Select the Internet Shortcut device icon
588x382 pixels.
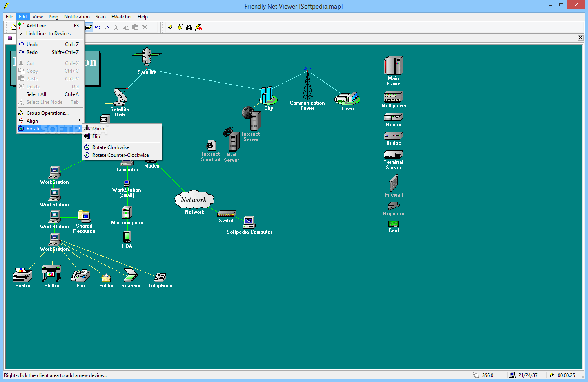211,145
